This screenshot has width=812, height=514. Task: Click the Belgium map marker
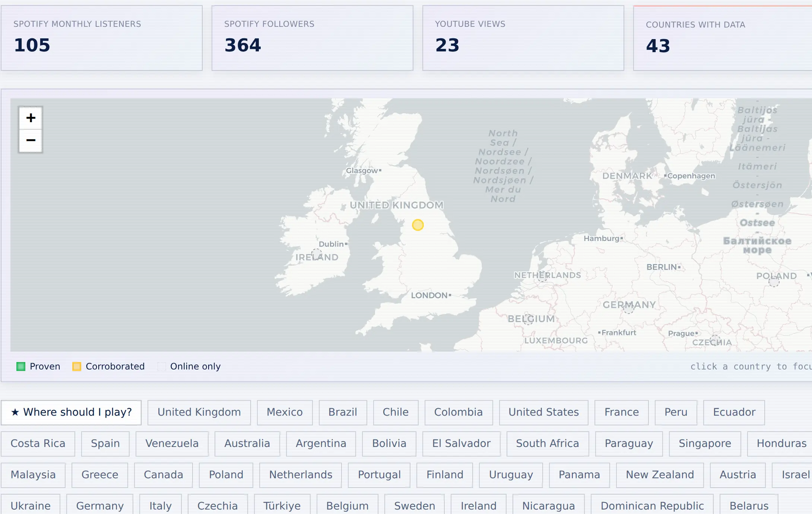(528, 319)
